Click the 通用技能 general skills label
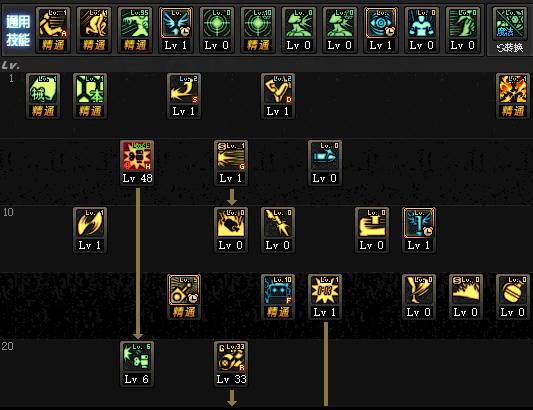Viewport: 533px width, 410px height. coord(18,31)
